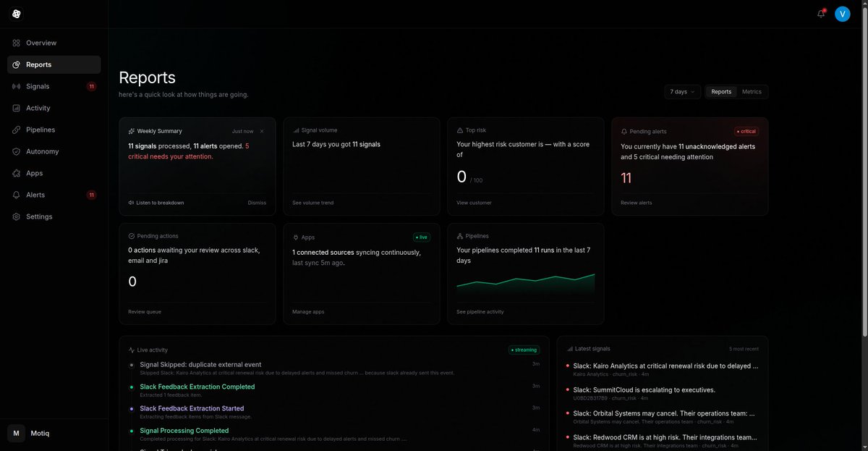Switch to the Metrics view tab
Viewport: 868px width, 451px height.
coord(752,92)
